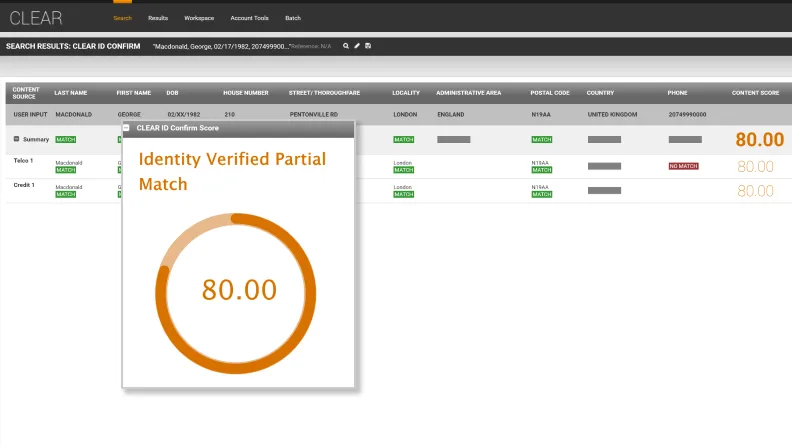
Task: Open the Search tab
Action: tap(122, 18)
